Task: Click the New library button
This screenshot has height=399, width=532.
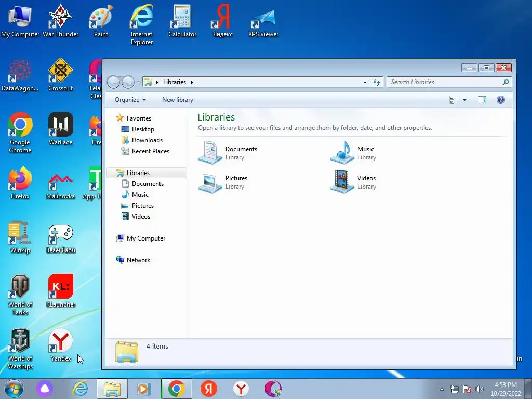Action: (x=178, y=100)
